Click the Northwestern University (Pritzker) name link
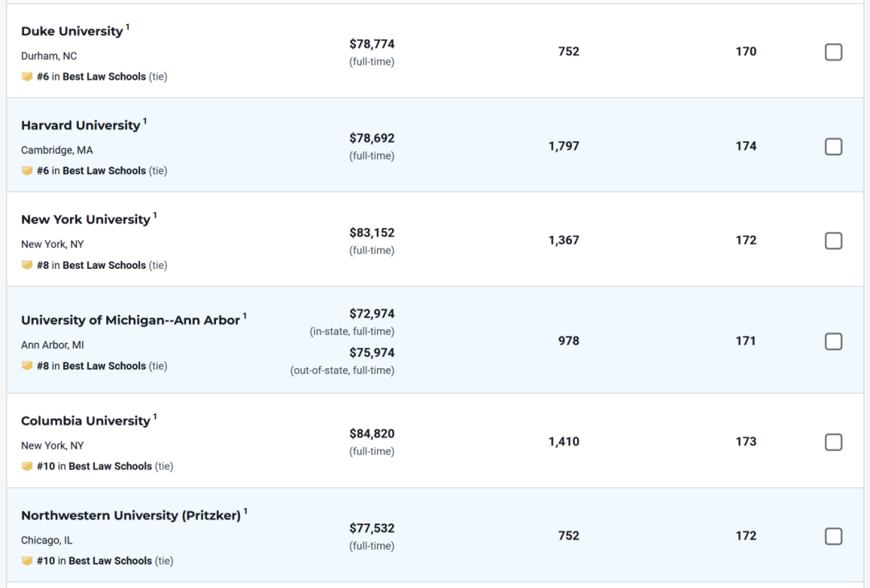This screenshot has height=588, width=870. click(x=130, y=516)
